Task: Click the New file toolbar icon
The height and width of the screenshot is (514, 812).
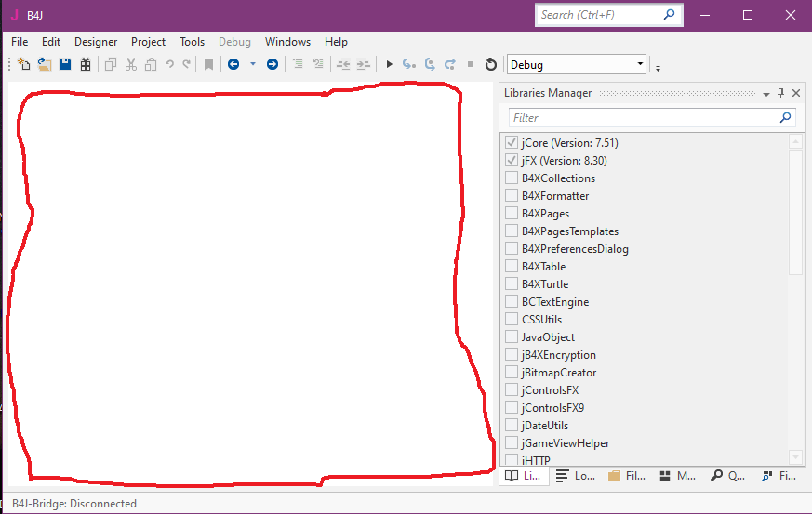Action: click(24, 64)
